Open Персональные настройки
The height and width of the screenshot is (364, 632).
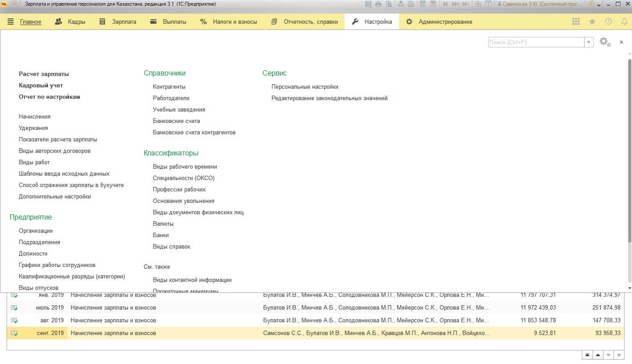coord(305,87)
